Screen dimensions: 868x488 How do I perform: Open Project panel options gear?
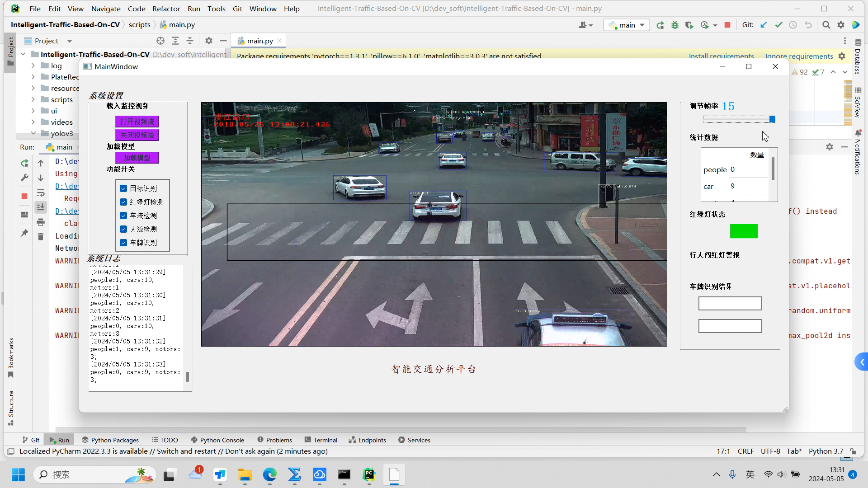[x=208, y=41]
